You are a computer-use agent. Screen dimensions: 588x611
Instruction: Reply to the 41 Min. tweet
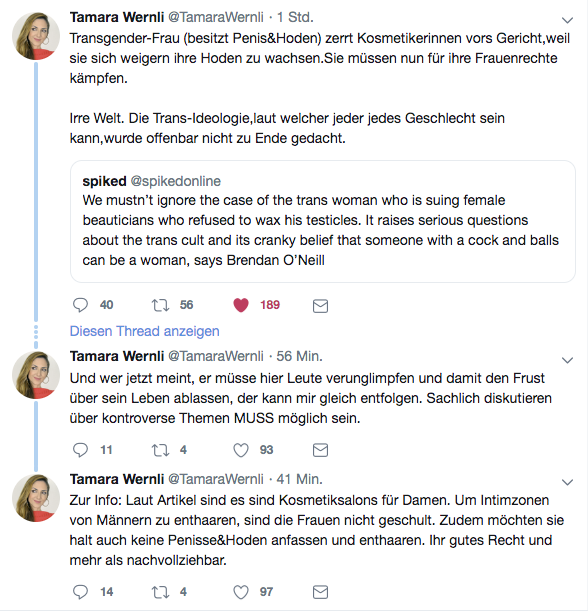tap(80, 592)
